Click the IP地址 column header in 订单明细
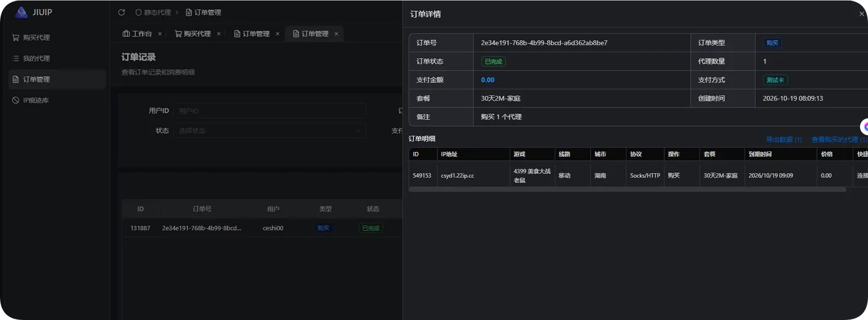The height and width of the screenshot is (320, 868). (x=449, y=154)
